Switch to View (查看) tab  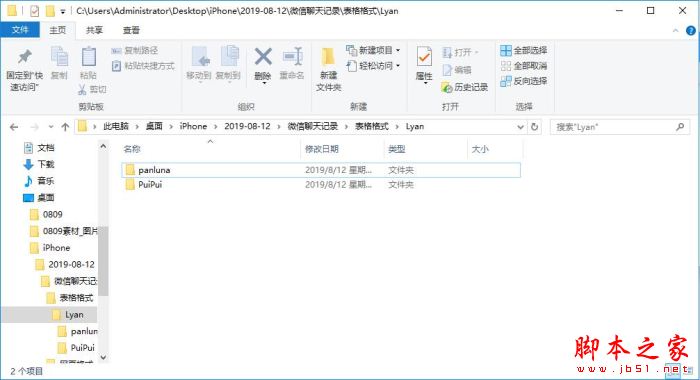(131, 30)
